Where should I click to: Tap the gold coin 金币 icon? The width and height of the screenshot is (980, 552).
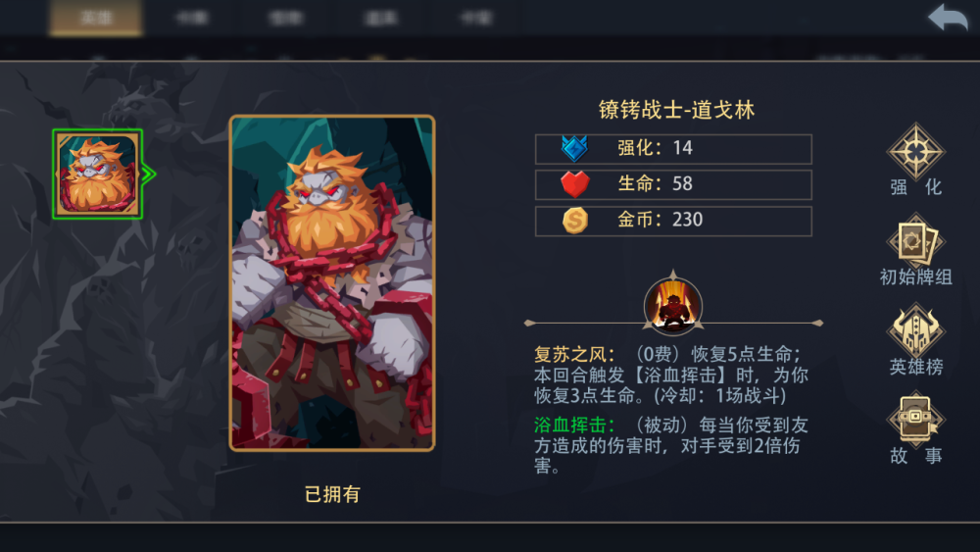(x=574, y=220)
